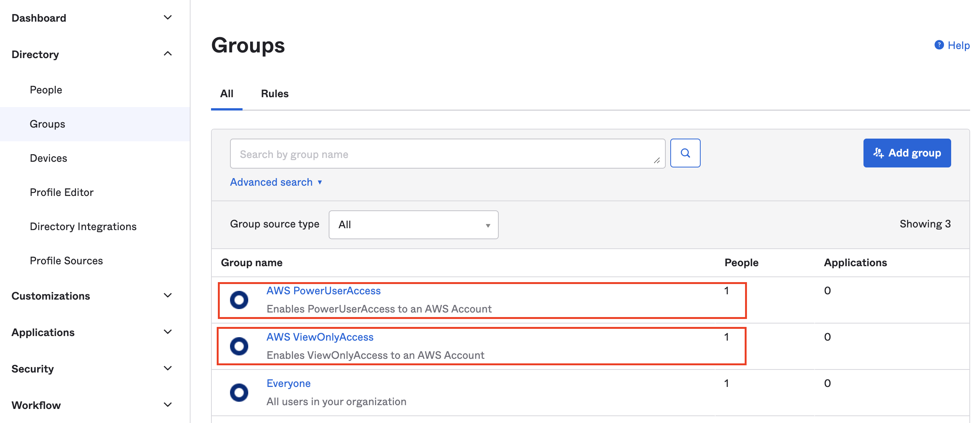Click the AWS PowerUserAccess group circle icon
Image resolution: width=980 pixels, height=423 pixels.
pyautogui.click(x=239, y=300)
